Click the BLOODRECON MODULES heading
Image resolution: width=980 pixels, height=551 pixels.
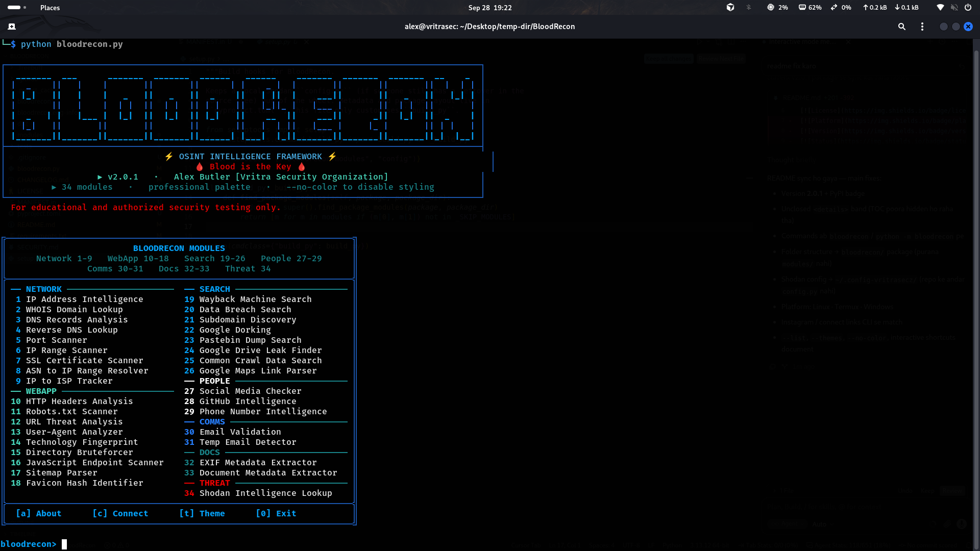[x=179, y=248]
